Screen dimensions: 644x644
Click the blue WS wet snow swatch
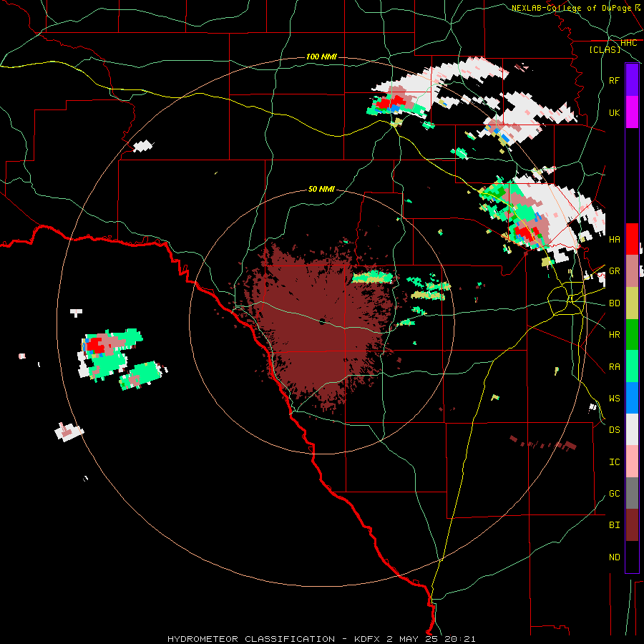(632, 398)
